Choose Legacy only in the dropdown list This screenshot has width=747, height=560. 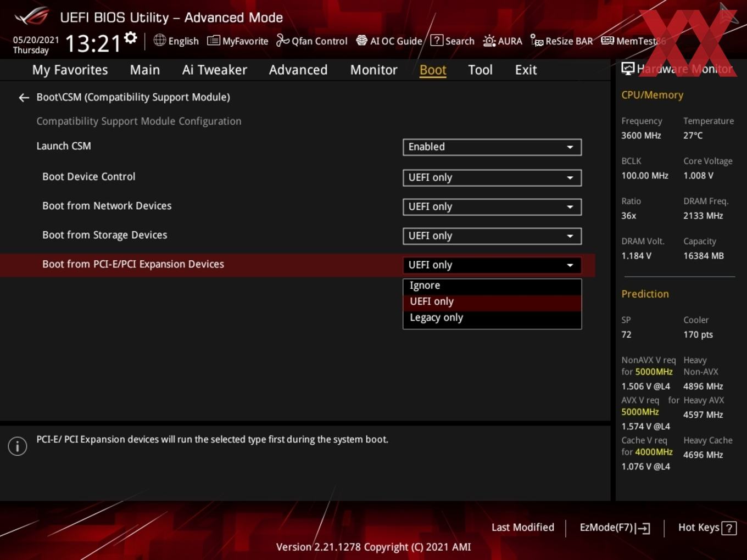point(492,317)
